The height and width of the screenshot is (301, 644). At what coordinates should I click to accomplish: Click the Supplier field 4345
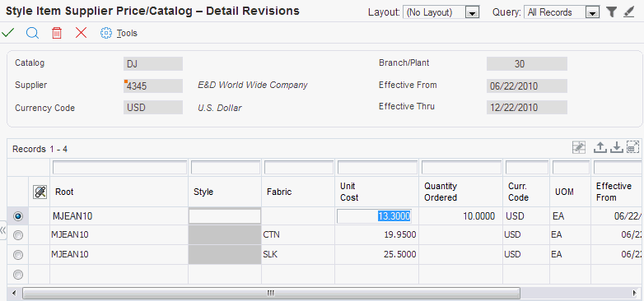tap(153, 86)
